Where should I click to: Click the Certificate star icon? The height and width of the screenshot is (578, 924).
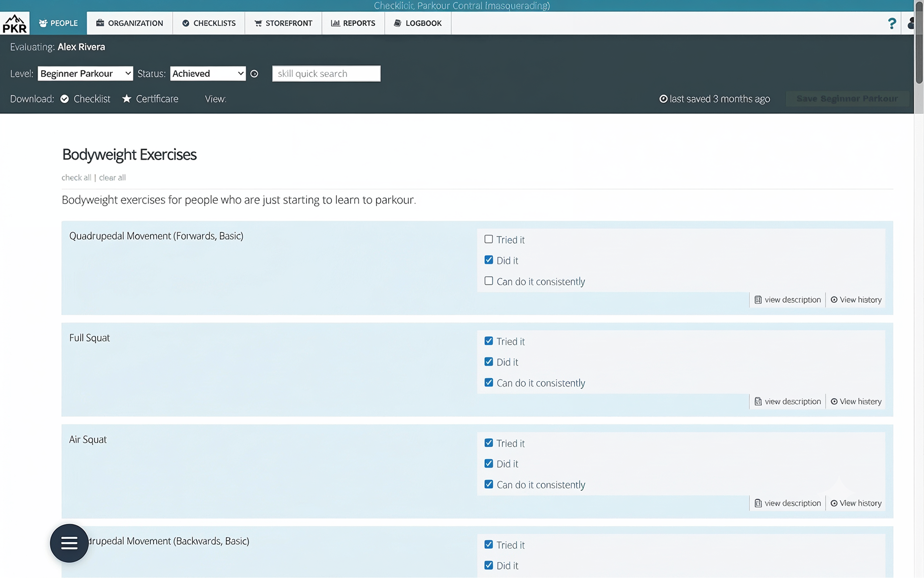click(126, 99)
